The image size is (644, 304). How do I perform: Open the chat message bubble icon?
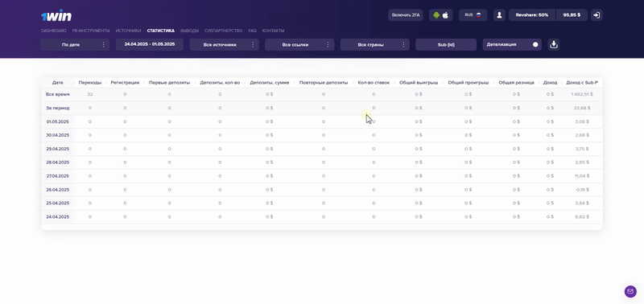tap(630, 292)
